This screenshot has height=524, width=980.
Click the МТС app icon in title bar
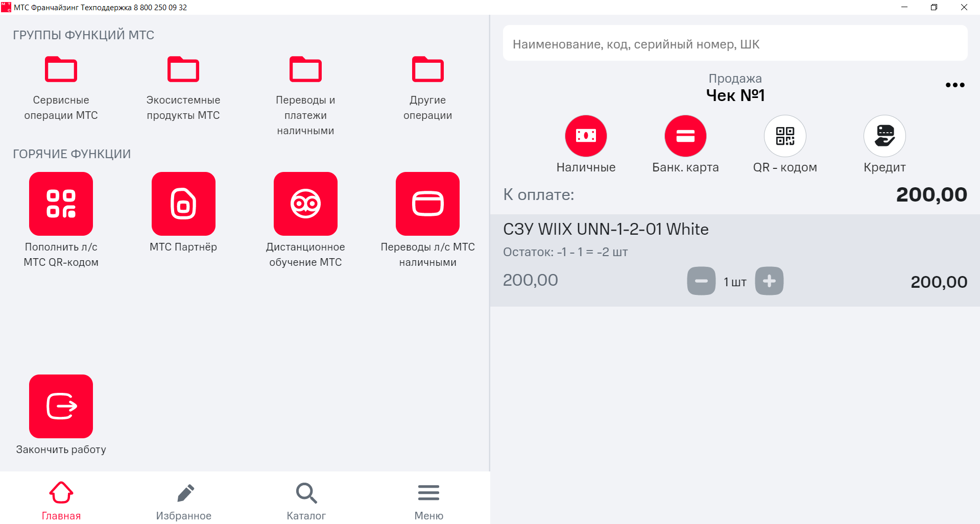click(x=6, y=7)
